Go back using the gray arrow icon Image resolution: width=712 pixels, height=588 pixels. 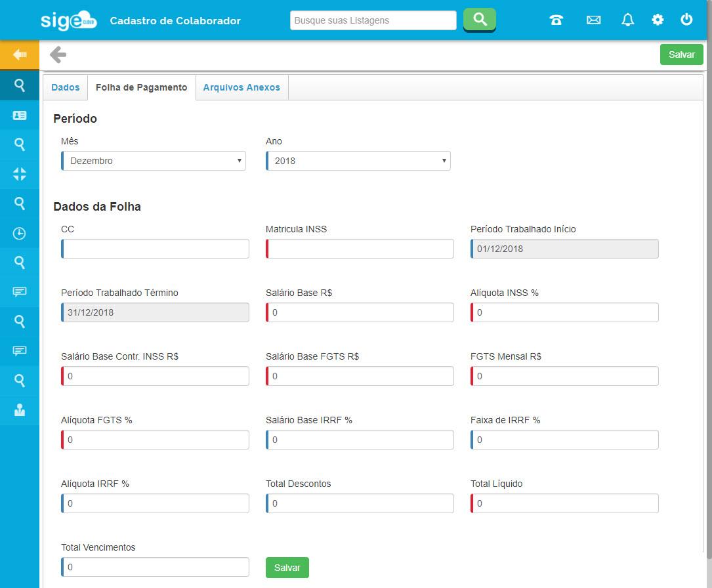58,54
